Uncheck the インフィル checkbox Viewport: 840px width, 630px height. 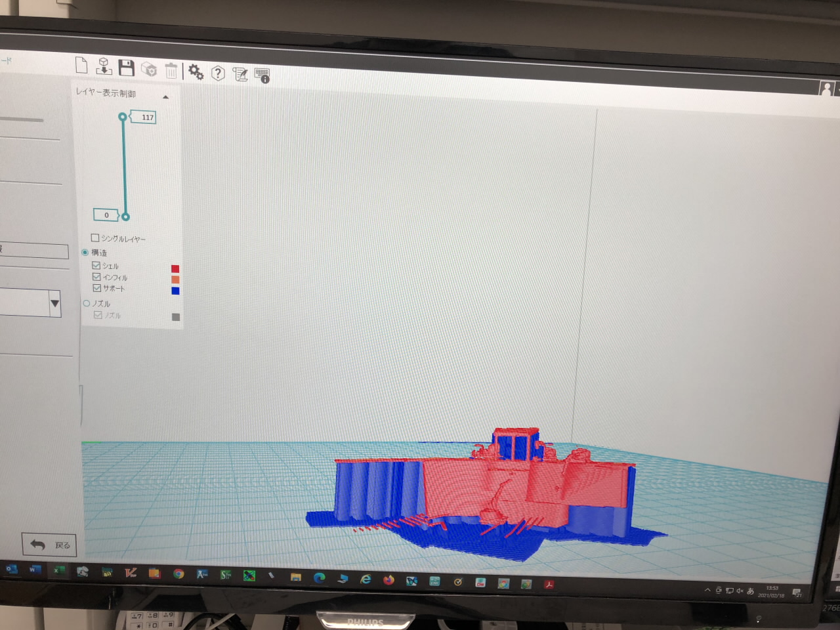coord(96,276)
